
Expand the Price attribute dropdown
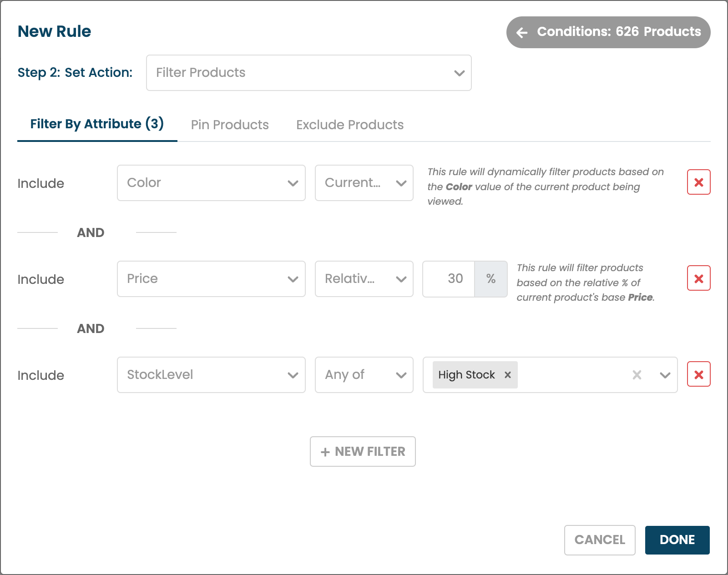[x=211, y=279]
